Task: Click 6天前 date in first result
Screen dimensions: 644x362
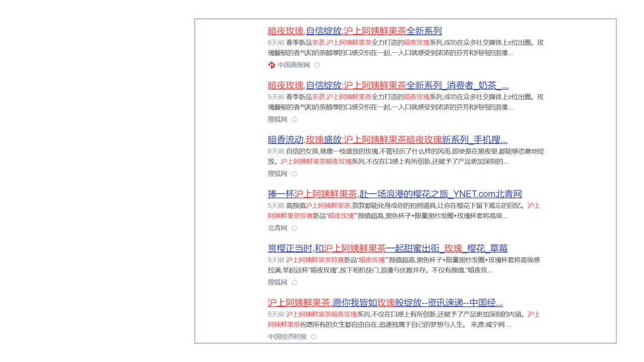Action: (x=276, y=43)
